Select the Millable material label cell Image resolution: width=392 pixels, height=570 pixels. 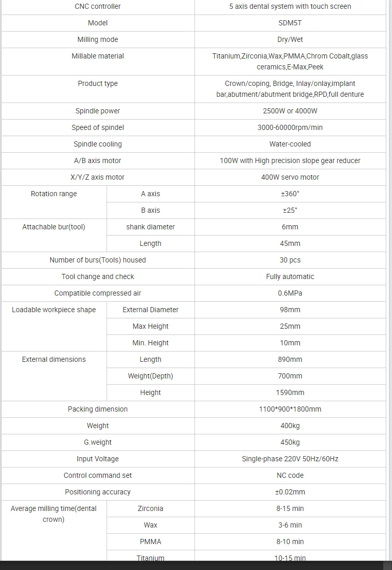98,62
